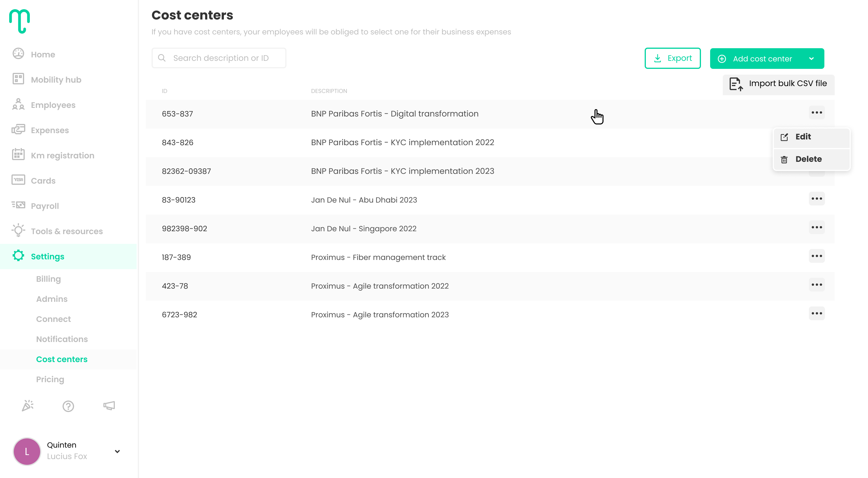Screen dimensions: 868x478
Task: Select Edit in the context menu
Action: 803,137
